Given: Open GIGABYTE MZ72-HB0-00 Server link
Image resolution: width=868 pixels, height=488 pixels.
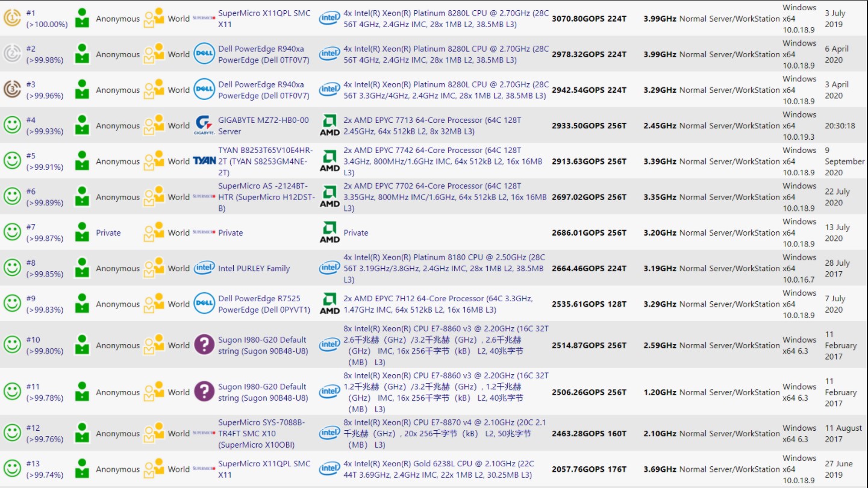Looking at the screenshot, I should (x=263, y=125).
